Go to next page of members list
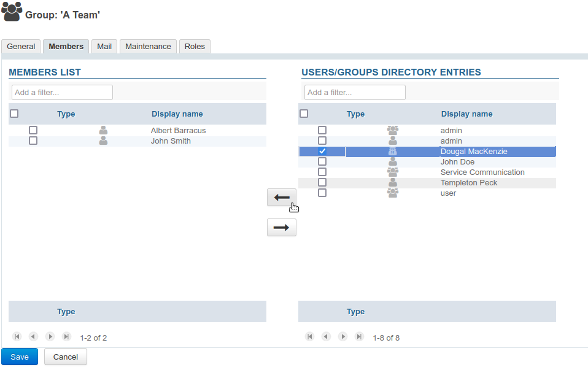This screenshot has width=588, height=367. tap(50, 337)
